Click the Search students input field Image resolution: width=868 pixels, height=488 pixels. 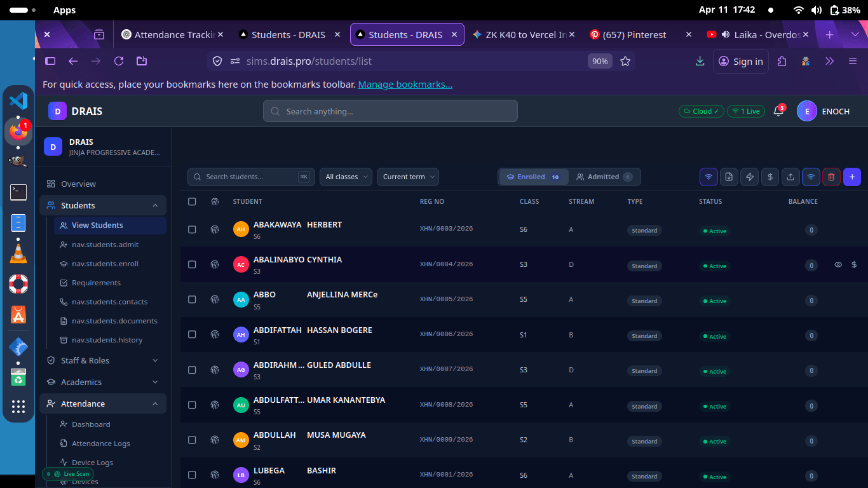click(x=250, y=177)
